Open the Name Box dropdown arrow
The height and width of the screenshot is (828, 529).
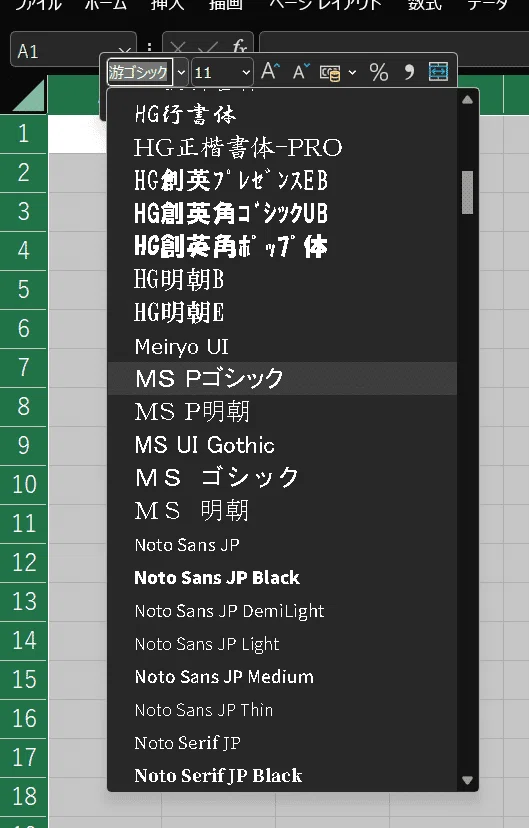(125, 51)
